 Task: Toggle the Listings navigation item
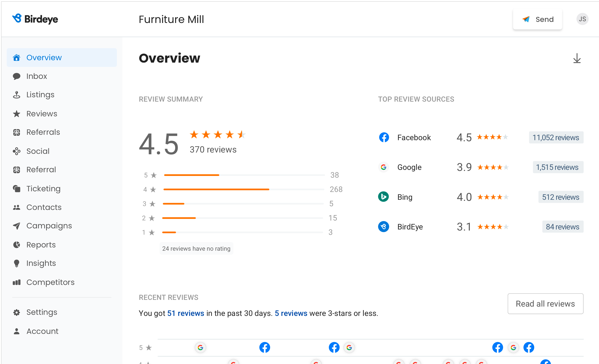pos(40,94)
